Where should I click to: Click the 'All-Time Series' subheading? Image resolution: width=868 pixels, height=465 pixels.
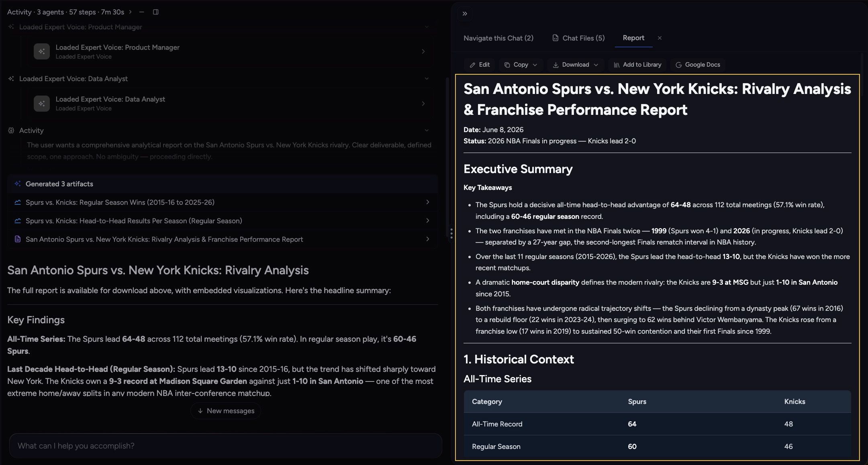point(497,379)
